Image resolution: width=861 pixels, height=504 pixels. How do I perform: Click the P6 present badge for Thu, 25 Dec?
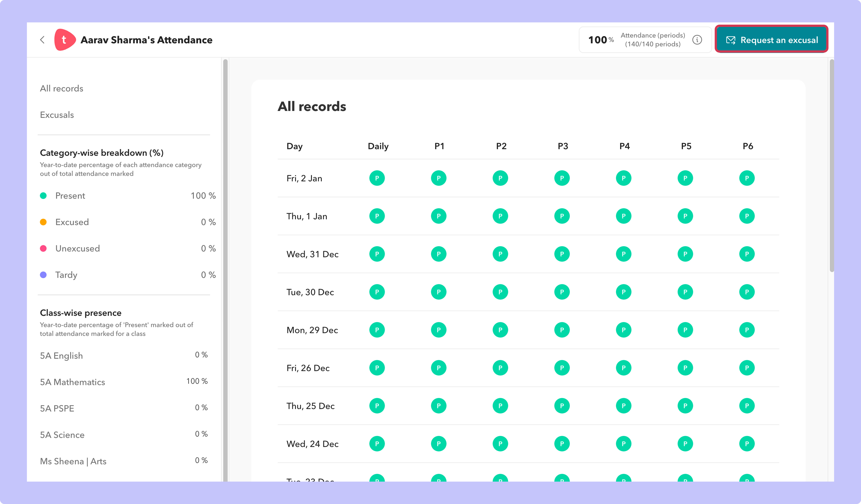tap(747, 406)
